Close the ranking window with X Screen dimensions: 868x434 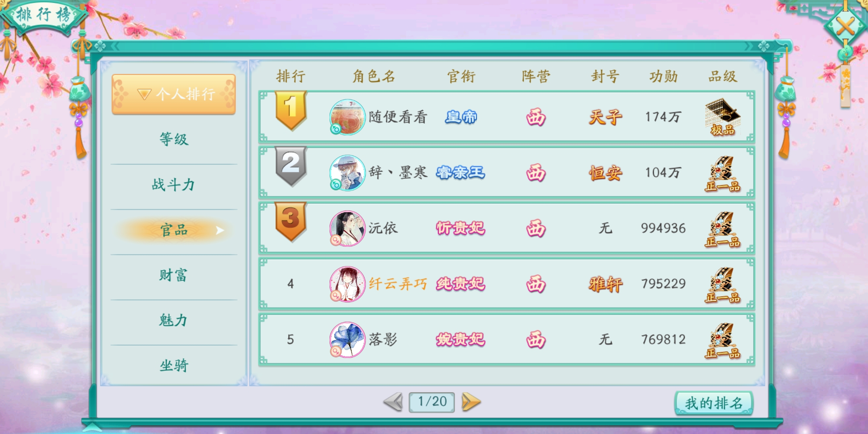coord(845,27)
